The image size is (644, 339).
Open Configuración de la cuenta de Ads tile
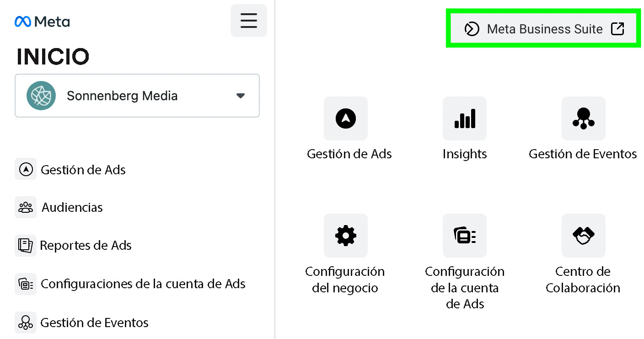465,236
